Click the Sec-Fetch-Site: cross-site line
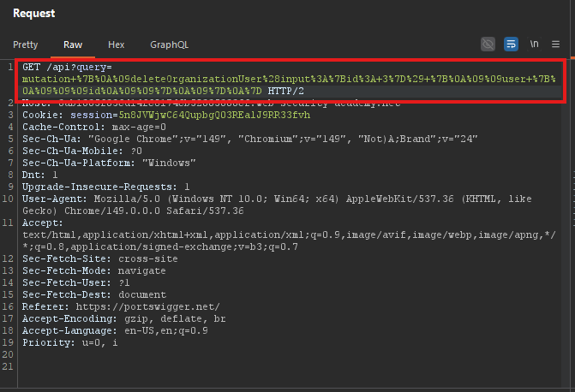 click(99, 258)
